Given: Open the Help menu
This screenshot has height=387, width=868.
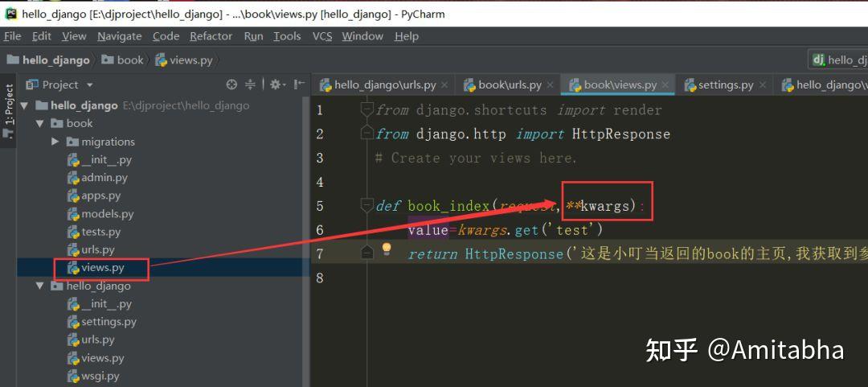Looking at the screenshot, I should click(x=407, y=36).
